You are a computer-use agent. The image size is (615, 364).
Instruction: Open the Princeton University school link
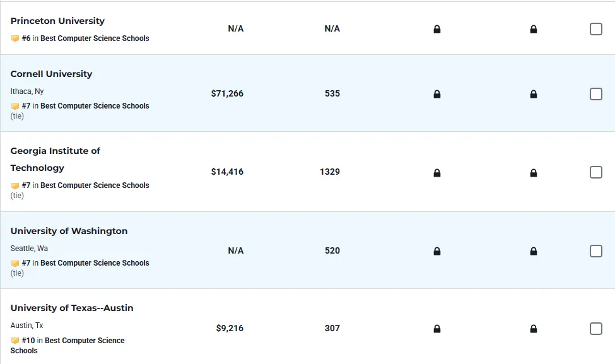coord(57,21)
